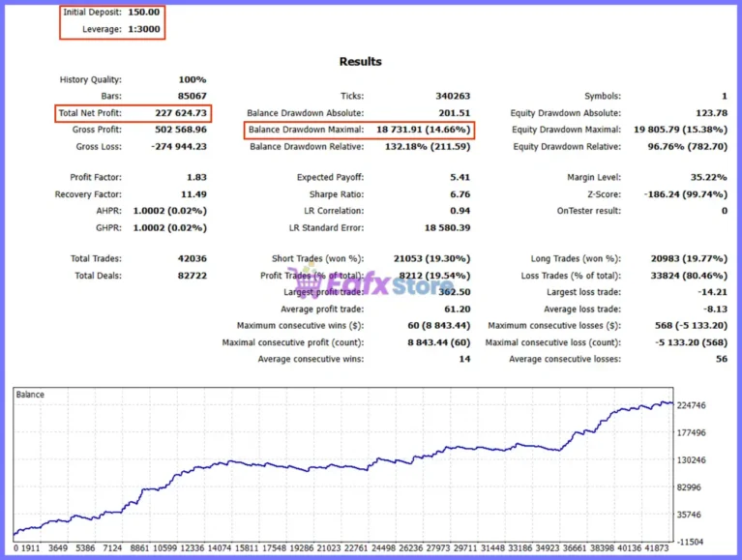
Task: Select the Profit Factor value 1.83
Action: 196,177
